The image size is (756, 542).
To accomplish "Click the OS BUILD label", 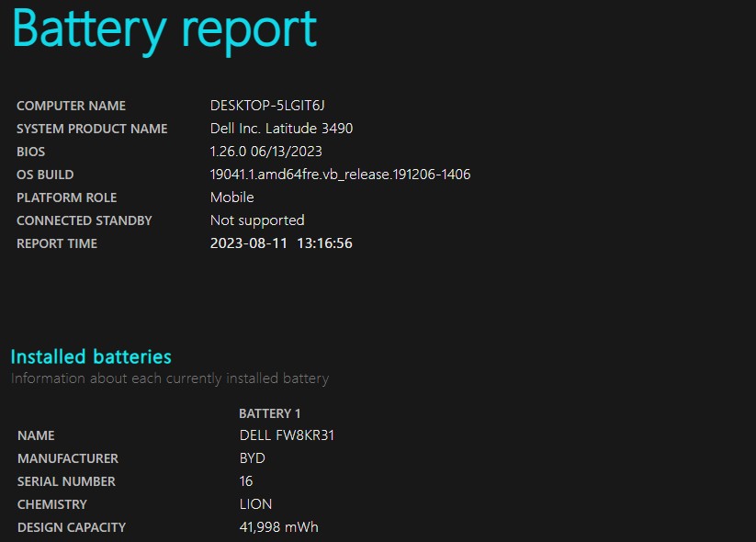I will coord(45,175).
